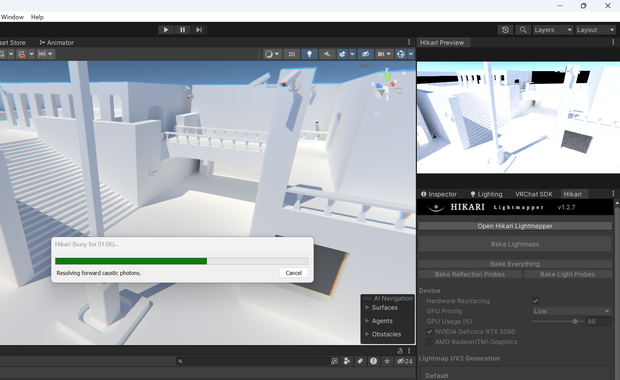Open favorites star icon in project window

pos(387,361)
